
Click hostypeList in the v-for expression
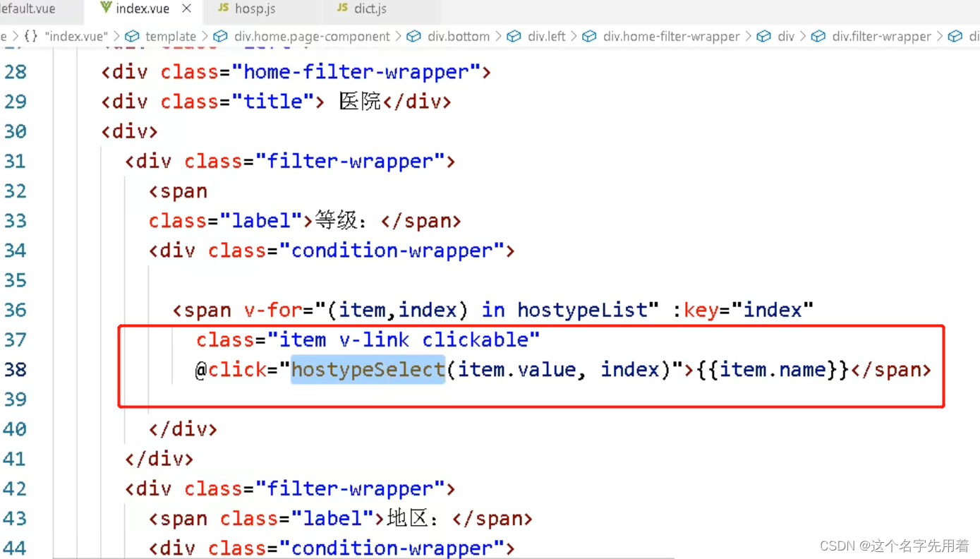582,310
